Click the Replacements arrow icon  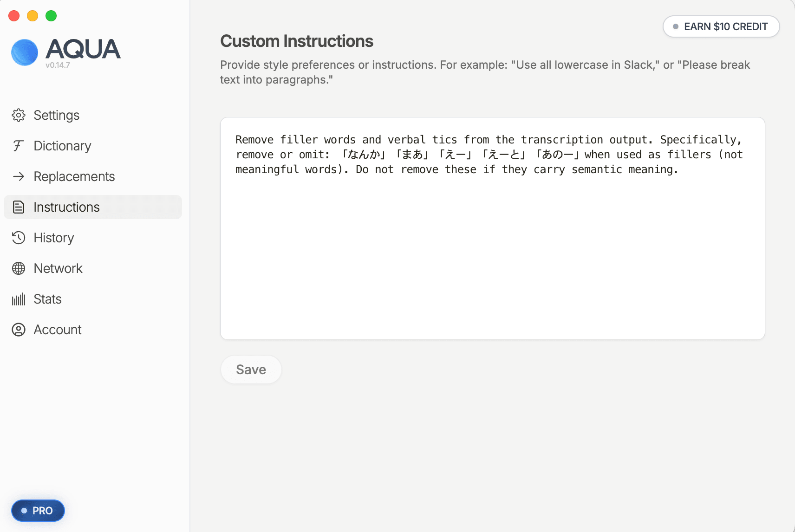coord(19,176)
